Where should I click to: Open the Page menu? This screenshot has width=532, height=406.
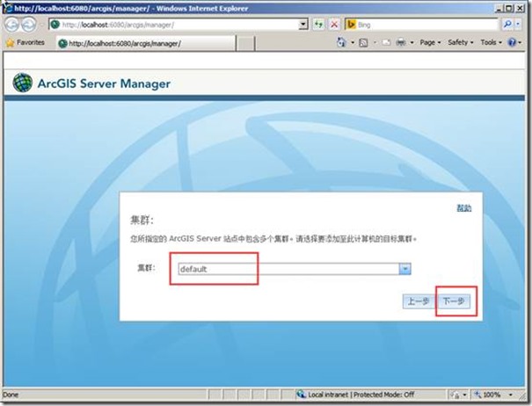coord(430,42)
